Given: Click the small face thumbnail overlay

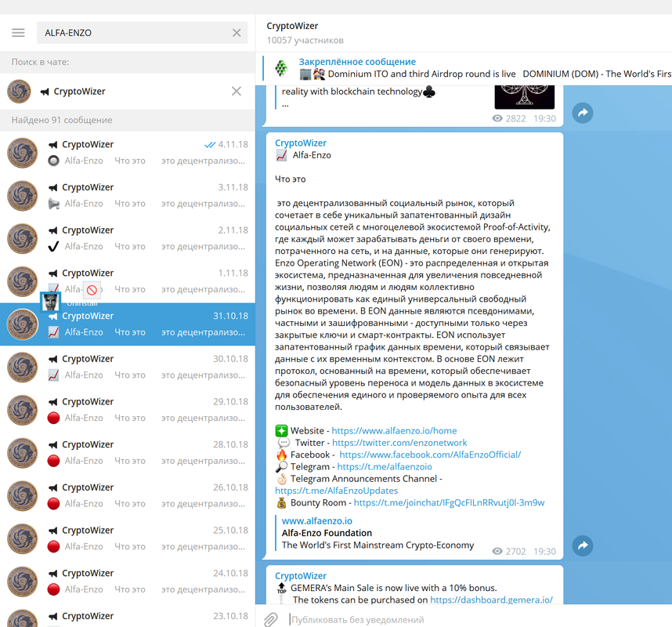Looking at the screenshot, I should point(51,302).
